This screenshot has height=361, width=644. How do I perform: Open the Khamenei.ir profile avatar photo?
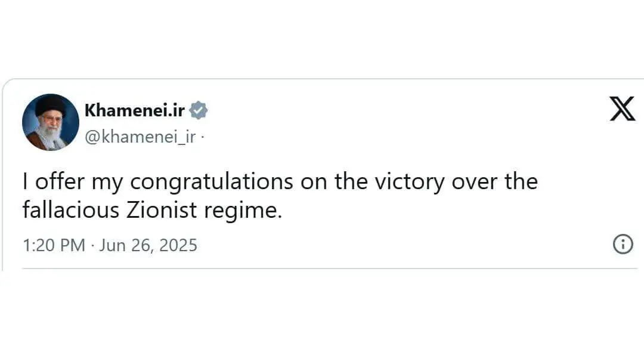tap(51, 122)
